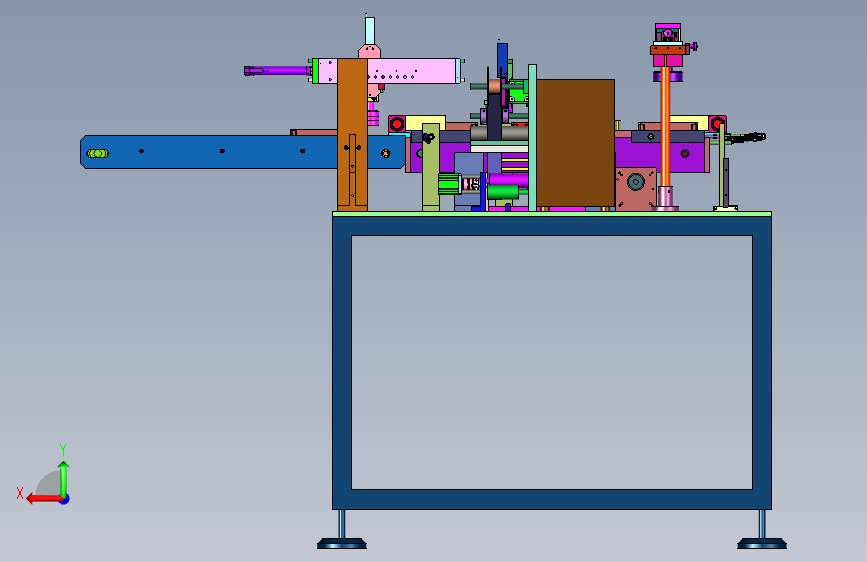Select the right leveling foot pad
Viewport: 867px width, 562px height.
[762, 544]
